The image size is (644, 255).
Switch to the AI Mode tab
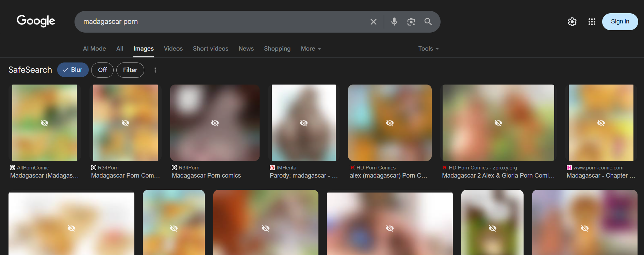[x=95, y=49]
